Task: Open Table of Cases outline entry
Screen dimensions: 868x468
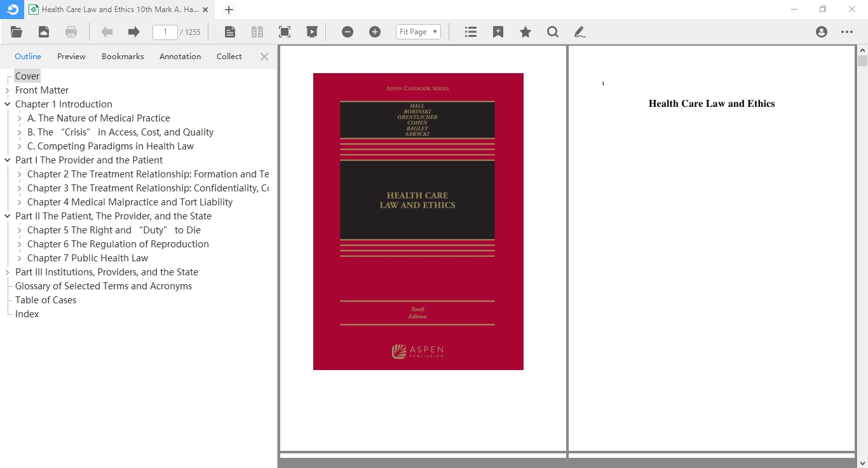Action: tap(46, 300)
